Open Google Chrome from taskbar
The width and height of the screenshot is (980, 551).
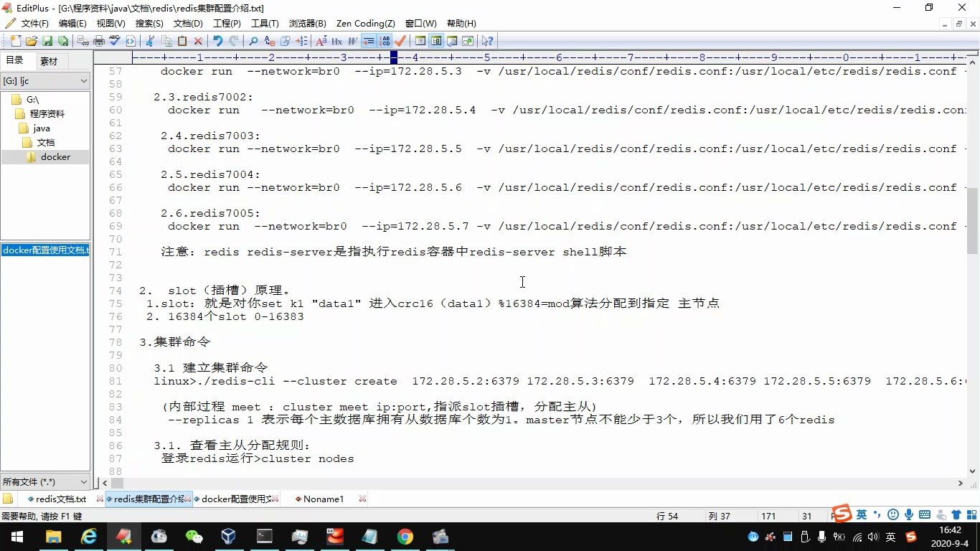405,537
